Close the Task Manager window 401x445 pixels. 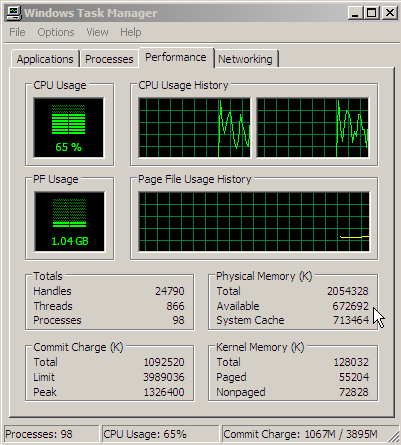pyautogui.click(x=389, y=13)
